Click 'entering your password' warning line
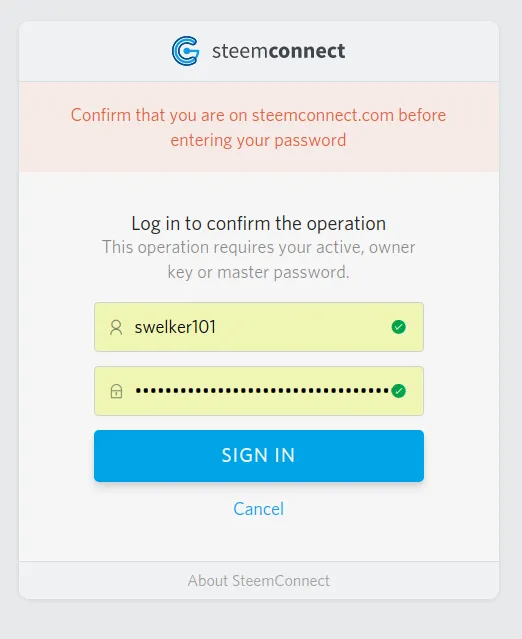Viewport: 522px width, 639px height. tap(258, 141)
